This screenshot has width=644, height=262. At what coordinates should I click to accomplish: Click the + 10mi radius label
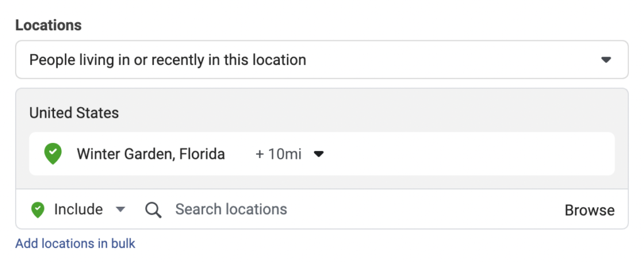pos(278,154)
